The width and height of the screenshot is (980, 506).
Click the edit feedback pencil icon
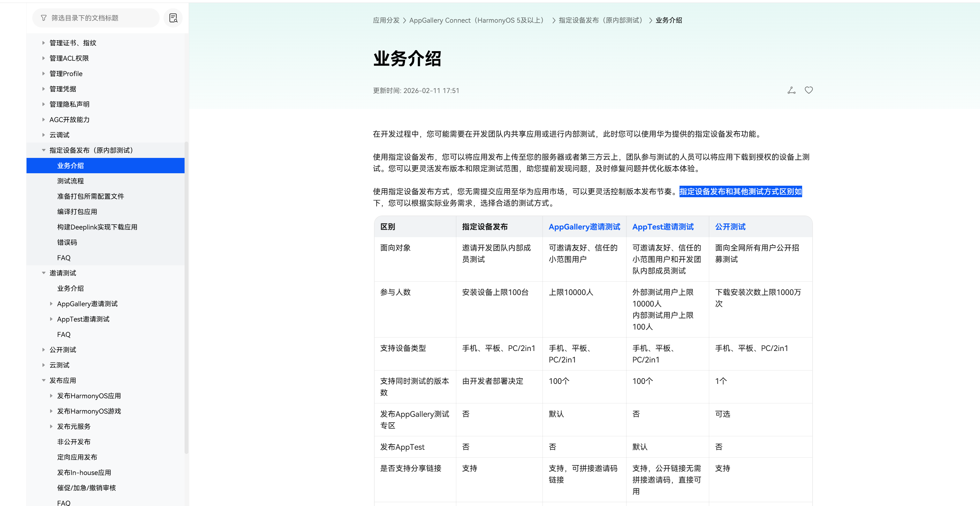point(791,90)
